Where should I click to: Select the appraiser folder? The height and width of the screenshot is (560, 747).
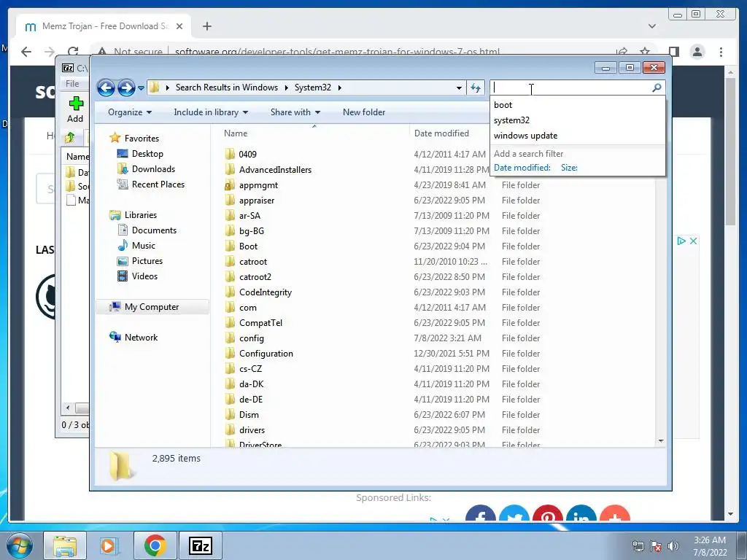(x=256, y=200)
